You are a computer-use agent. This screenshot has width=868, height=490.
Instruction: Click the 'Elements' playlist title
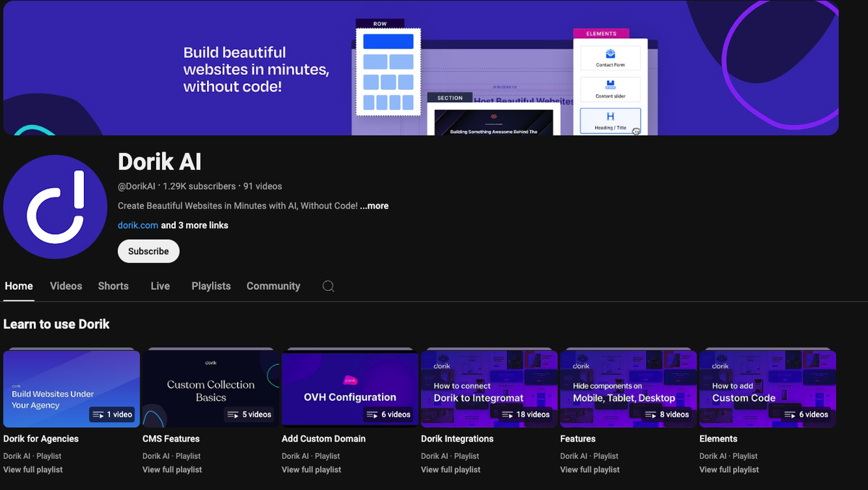coord(718,439)
